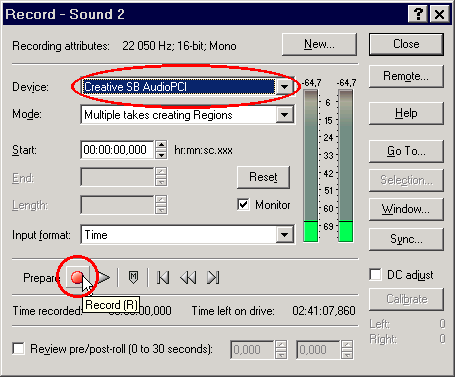Click the Play button next to Record
The width and height of the screenshot is (455, 377).
(104, 277)
